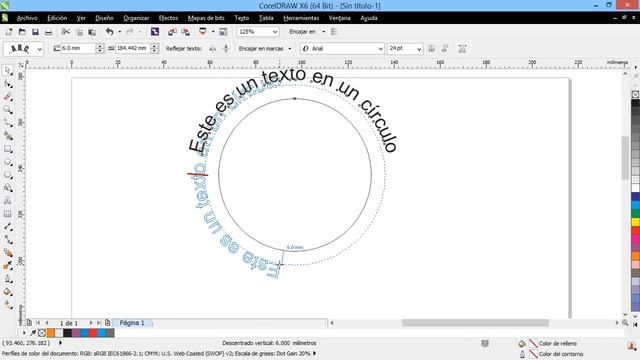Image resolution: width=640 pixels, height=360 pixels.
Task: Open the search content icon
Action: coord(155,31)
